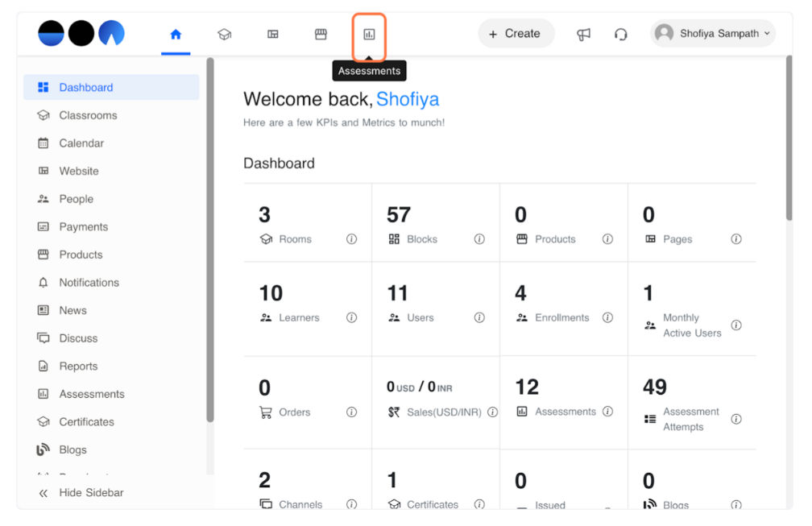Click the Enrollments info icon
812x526 pixels.
(608, 318)
